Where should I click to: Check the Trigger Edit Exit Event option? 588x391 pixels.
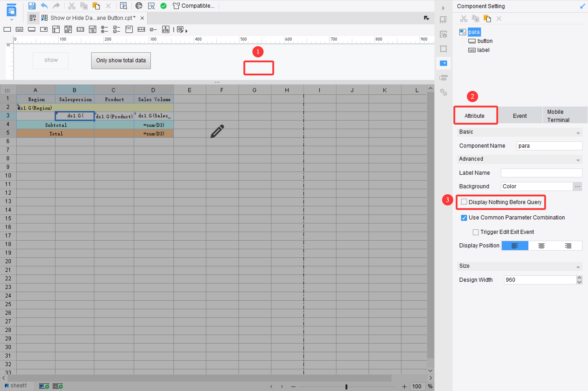coord(476,232)
